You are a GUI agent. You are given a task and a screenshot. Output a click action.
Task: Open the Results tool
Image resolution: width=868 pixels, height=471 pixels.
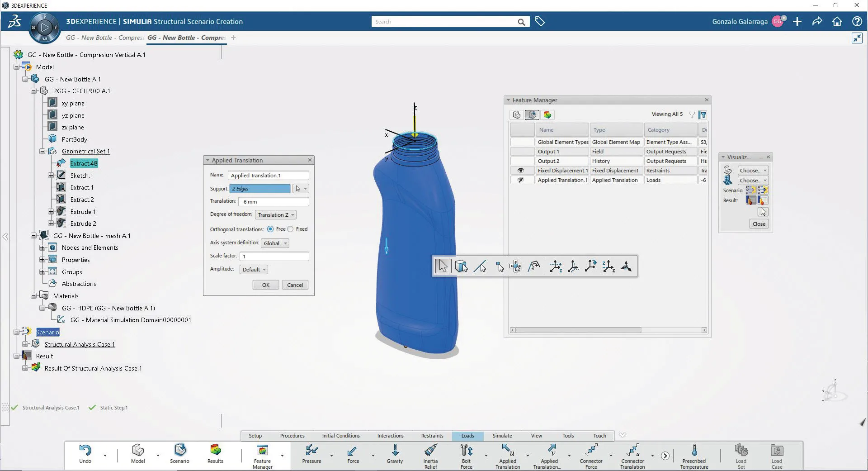coord(215,455)
